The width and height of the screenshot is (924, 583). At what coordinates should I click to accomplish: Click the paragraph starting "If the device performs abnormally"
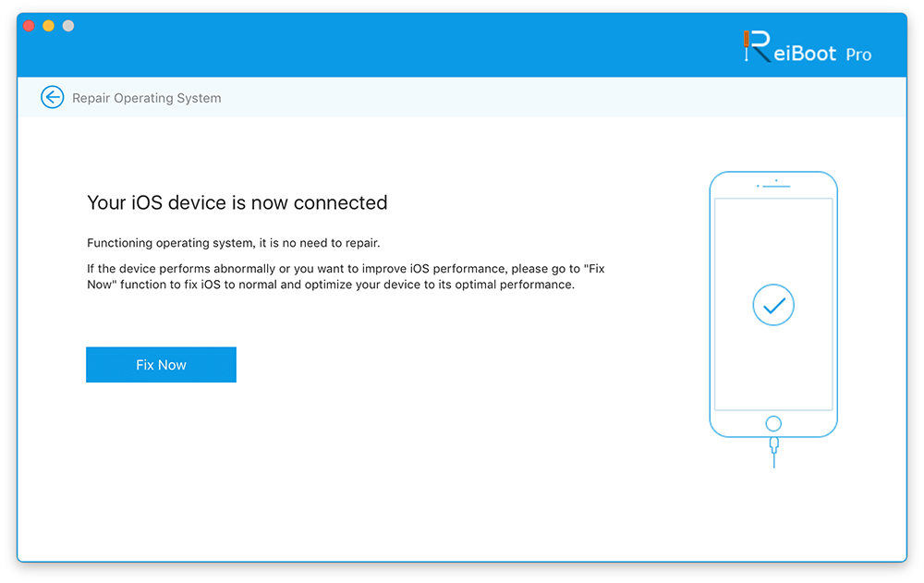click(x=346, y=276)
